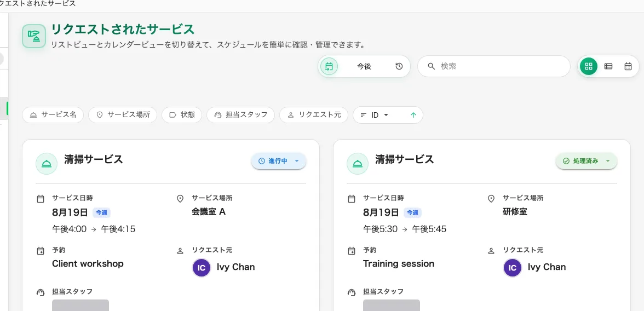
Task: Click calendar icon beside 午後5:30 service date
Action: tap(351, 199)
